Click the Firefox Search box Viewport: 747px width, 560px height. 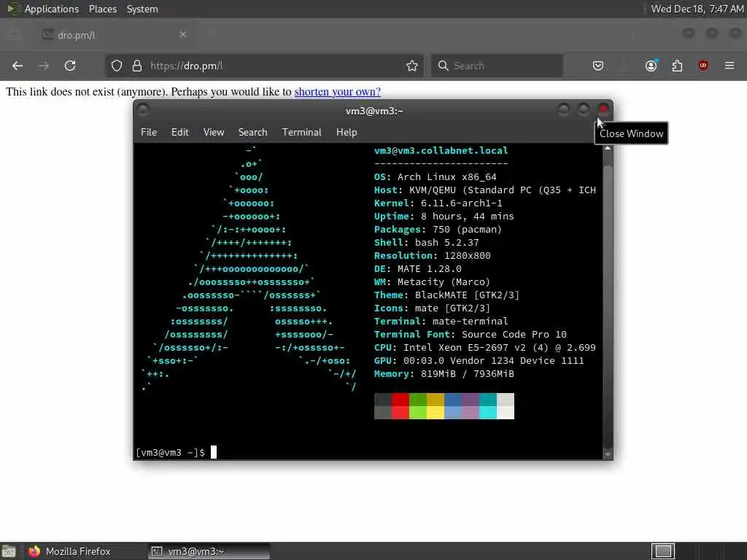497,66
